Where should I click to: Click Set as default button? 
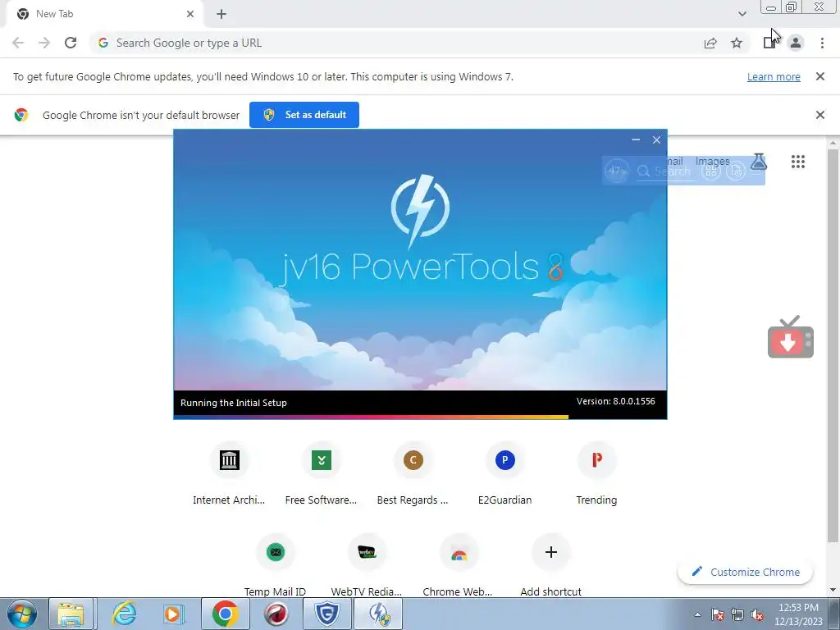[304, 115]
